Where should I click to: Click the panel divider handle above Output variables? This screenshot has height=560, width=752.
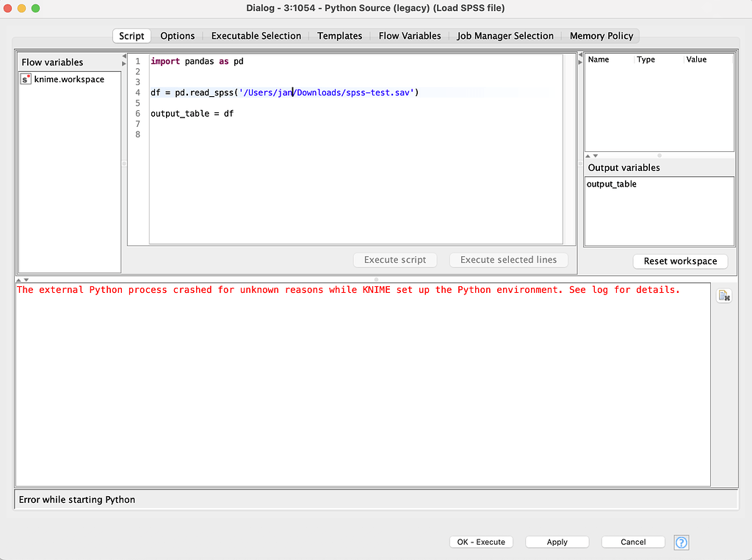coord(659,156)
